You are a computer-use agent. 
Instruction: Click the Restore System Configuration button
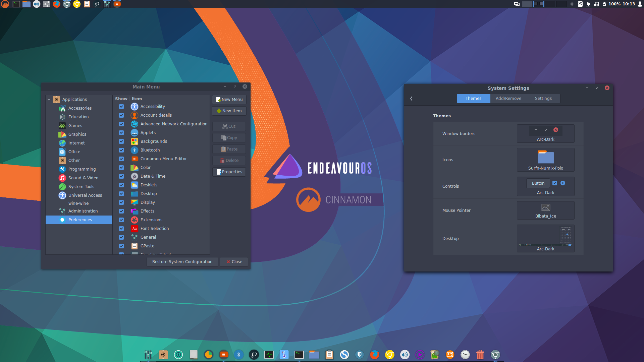182,261
